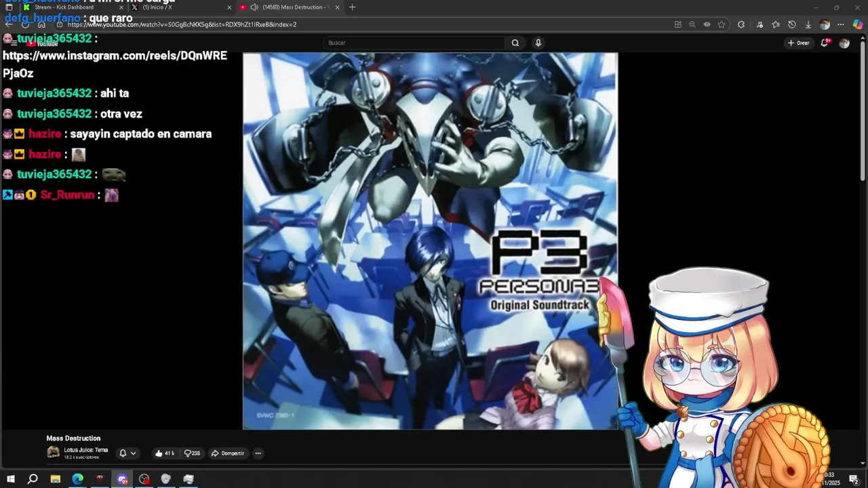The height and width of the screenshot is (488, 868).
Task: Open the notification center icon
Action: click(x=854, y=480)
